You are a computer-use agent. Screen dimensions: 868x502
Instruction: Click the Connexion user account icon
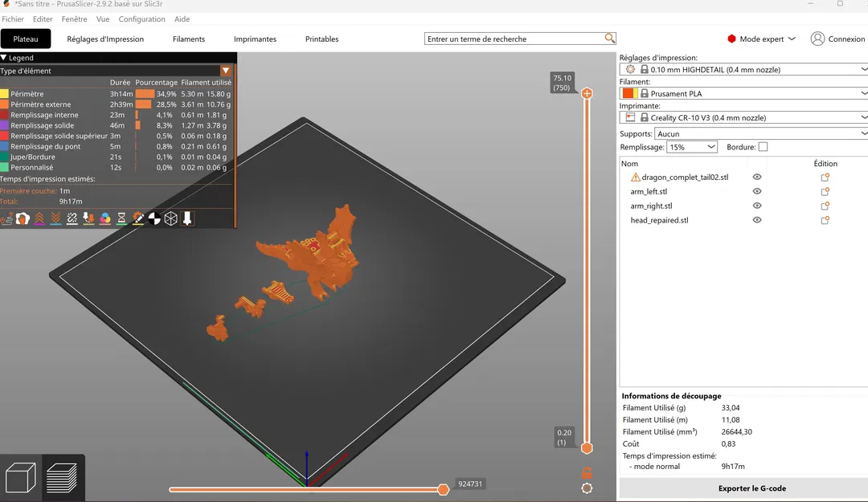817,39
